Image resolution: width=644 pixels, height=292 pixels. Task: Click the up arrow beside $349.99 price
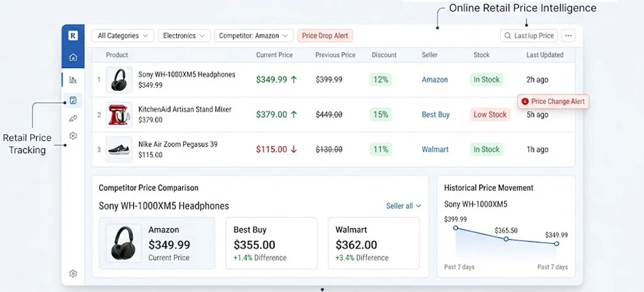coord(294,80)
